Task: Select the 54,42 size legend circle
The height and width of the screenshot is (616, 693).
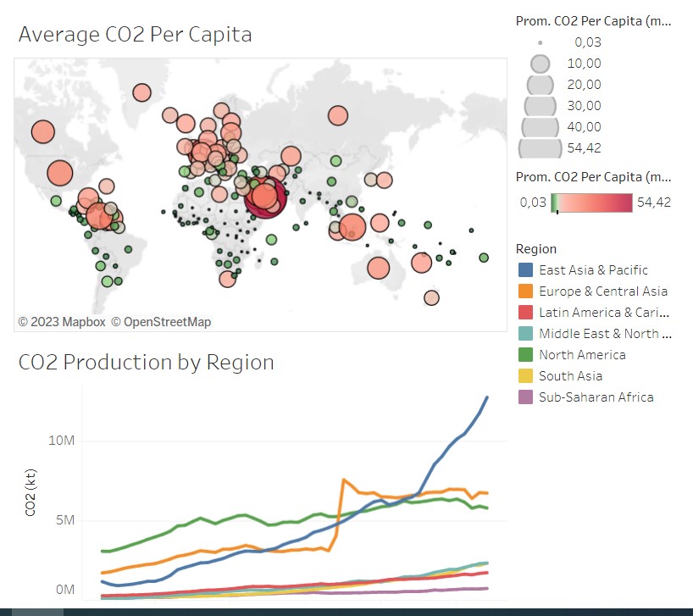Action: (540, 148)
